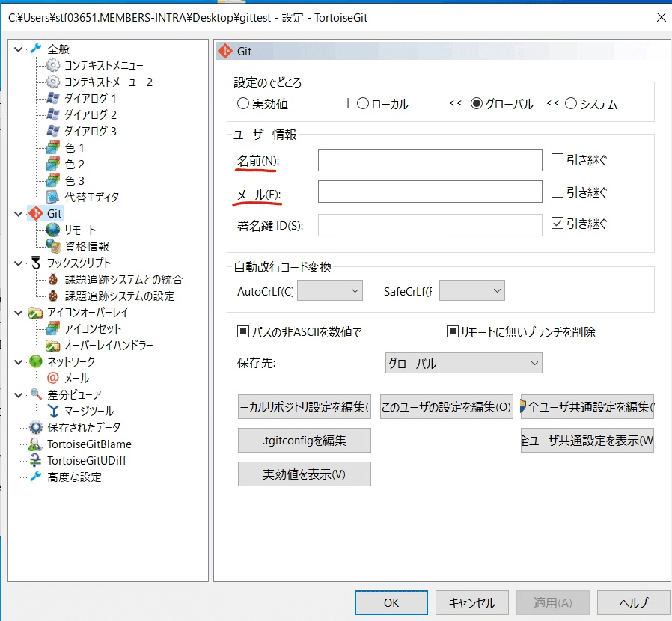Click the green globe ネットワーク icon

pos(36,361)
